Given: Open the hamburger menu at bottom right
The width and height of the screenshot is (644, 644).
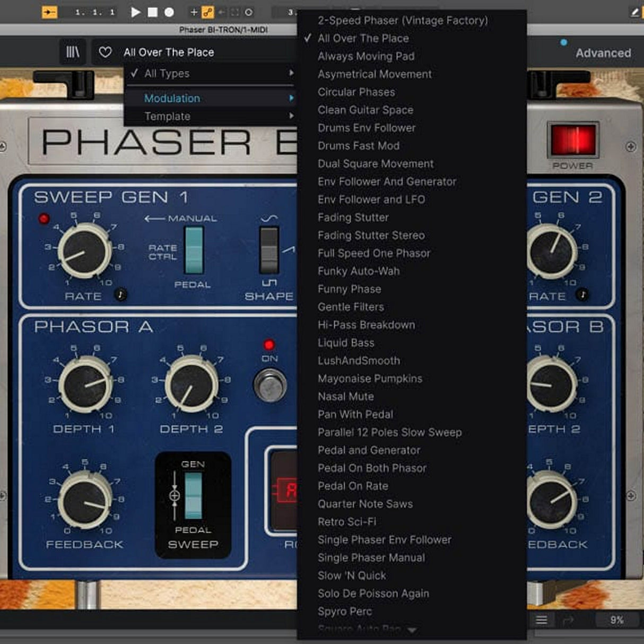Looking at the screenshot, I should tap(541, 620).
